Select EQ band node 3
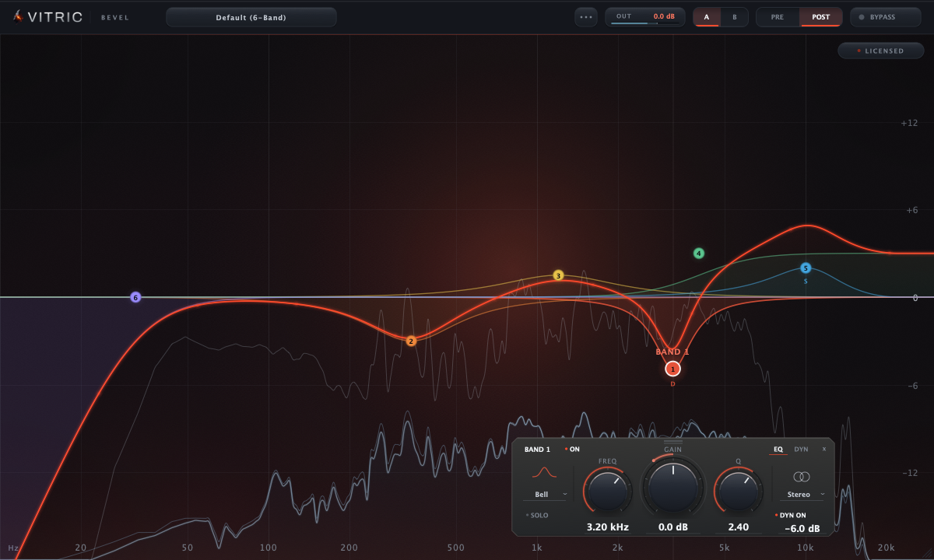Viewport: 934px width, 560px height. click(558, 275)
